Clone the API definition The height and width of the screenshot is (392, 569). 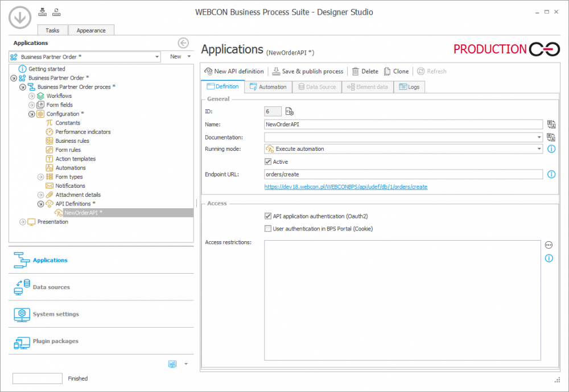[396, 71]
